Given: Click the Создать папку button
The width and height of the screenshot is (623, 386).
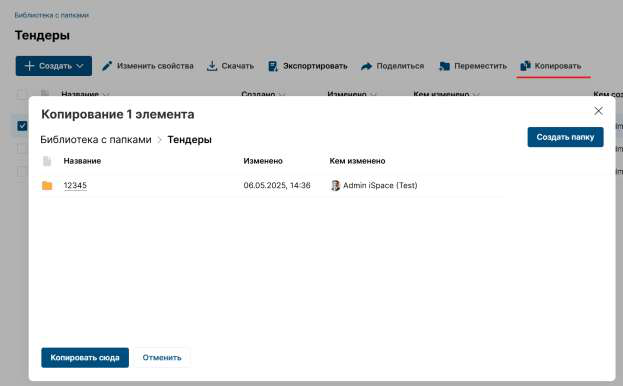Looking at the screenshot, I should [565, 137].
